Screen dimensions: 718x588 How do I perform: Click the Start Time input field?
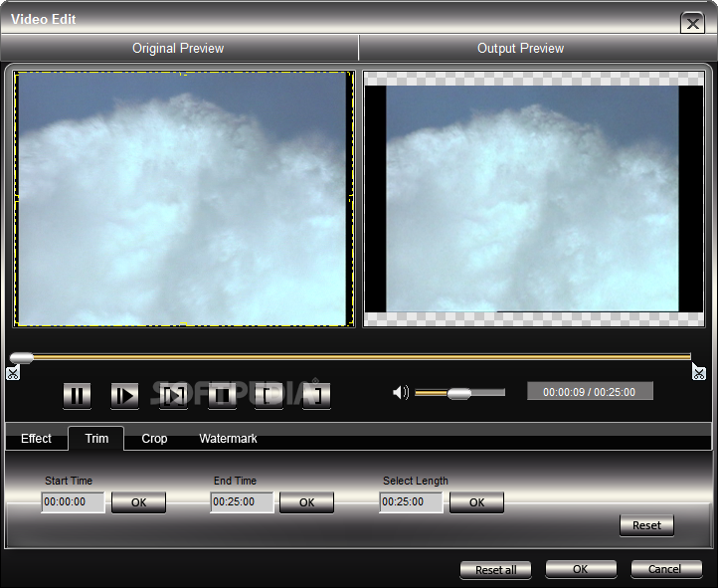(73, 501)
